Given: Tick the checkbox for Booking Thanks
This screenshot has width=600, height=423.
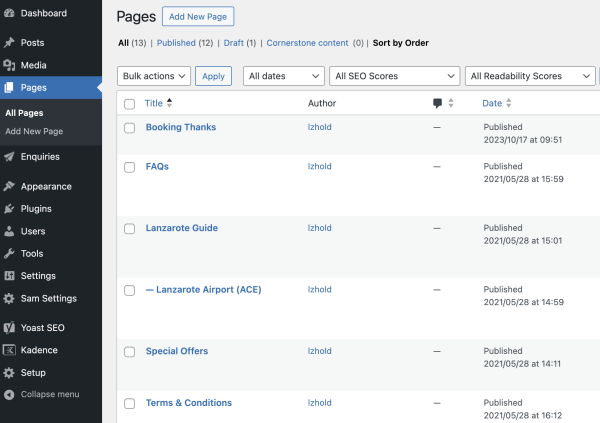Looking at the screenshot, I should click(129, 128).
